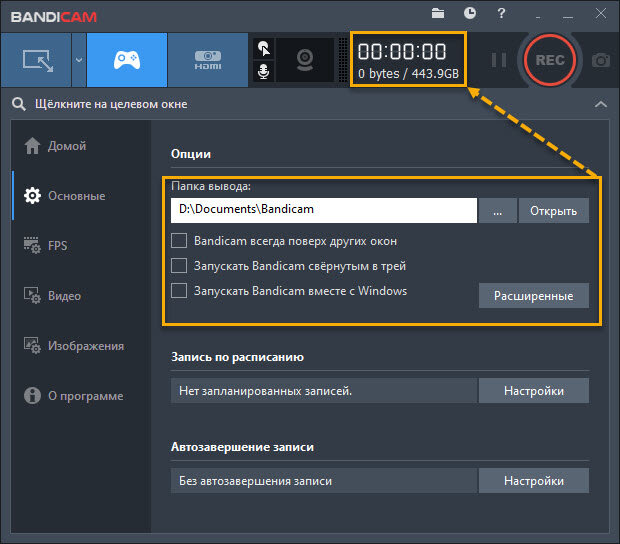Take a screenshot with the camera icon

[x=601, y=60]
